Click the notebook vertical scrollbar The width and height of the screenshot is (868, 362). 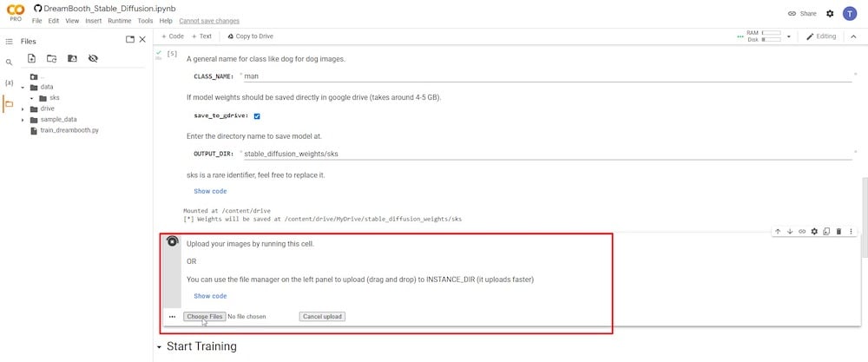point(865,218)
